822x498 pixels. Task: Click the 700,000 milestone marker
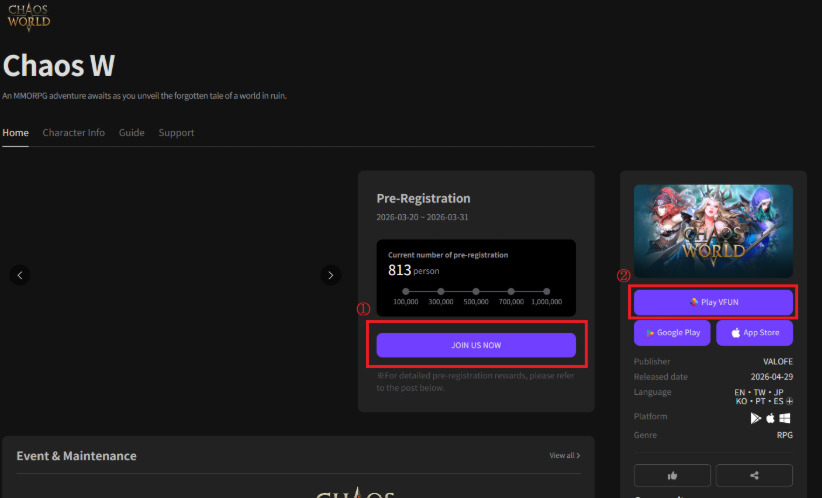pyautogui.click(x=511, y=291)
